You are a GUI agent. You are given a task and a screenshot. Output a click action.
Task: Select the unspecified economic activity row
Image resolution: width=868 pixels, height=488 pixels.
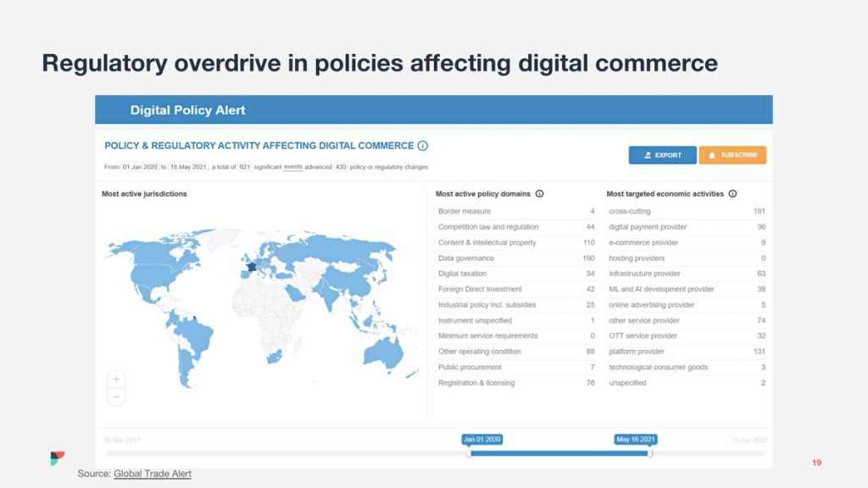coord(687,383)
